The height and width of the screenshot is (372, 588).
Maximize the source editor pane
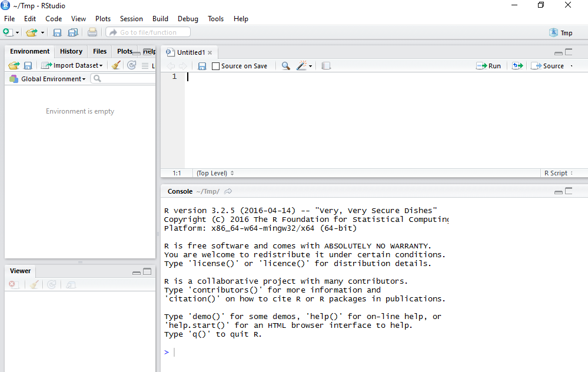(569, 52)
